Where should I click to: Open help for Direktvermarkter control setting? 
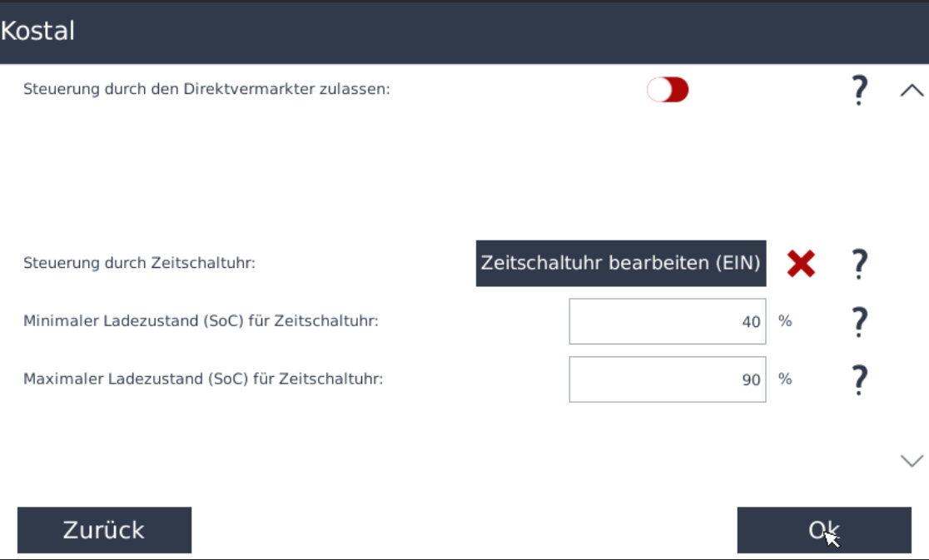click(x=859, y=90)
